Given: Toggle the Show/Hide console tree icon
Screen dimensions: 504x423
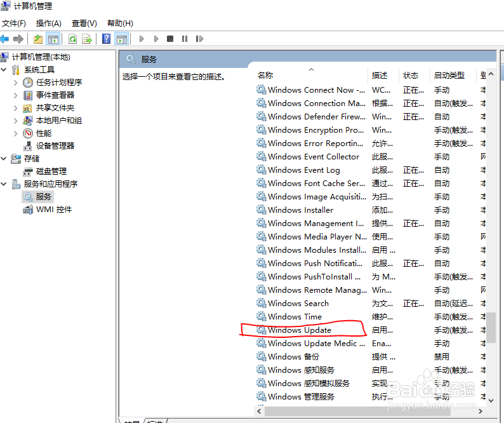Looking at the screenshot, I should click(x=53, y=39).
